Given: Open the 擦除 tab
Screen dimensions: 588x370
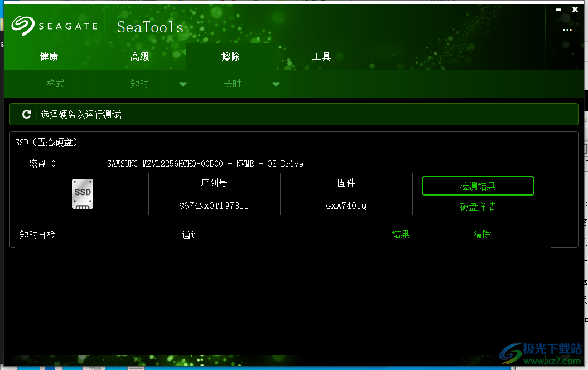Looking at the screenshot, I should tap(230, 56).
